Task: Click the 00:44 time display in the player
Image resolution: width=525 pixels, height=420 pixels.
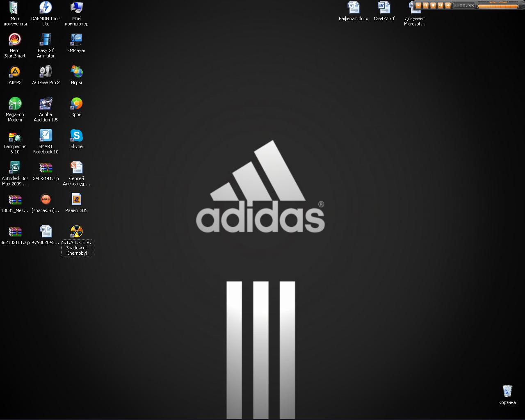Action: click(x=464, y=6)
